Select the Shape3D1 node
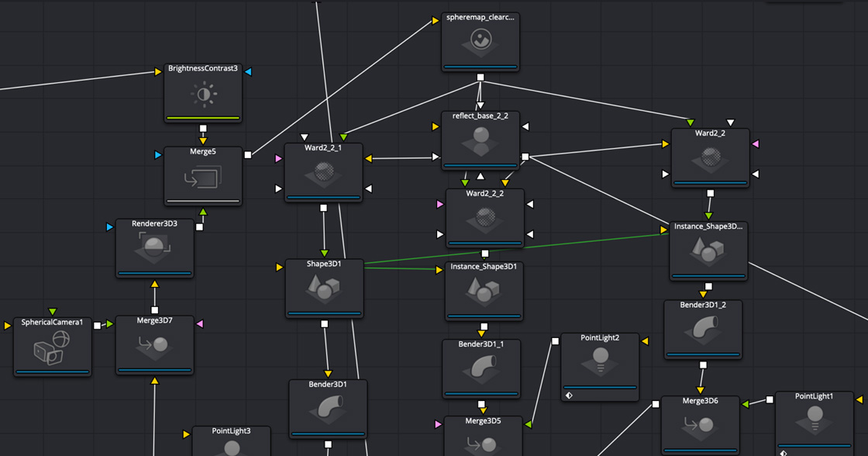 [x=324, y=290]
